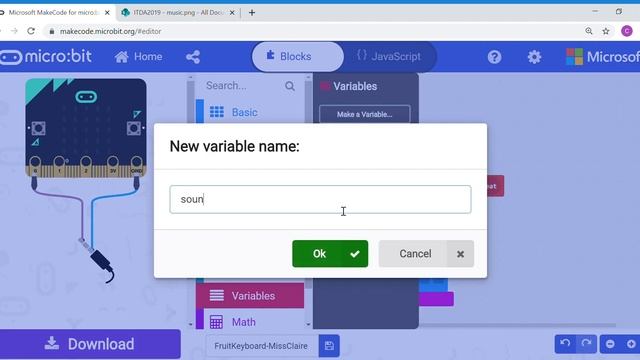The image size is (640, 360).
Task: Click the simulator micro:bit logo LED
Action: [x=86, y=97]
